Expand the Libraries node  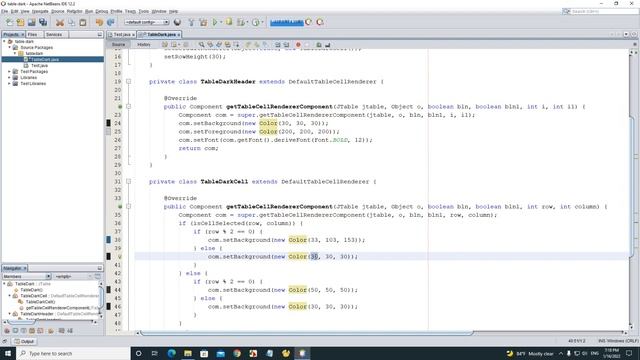click(x=10, y=78)
